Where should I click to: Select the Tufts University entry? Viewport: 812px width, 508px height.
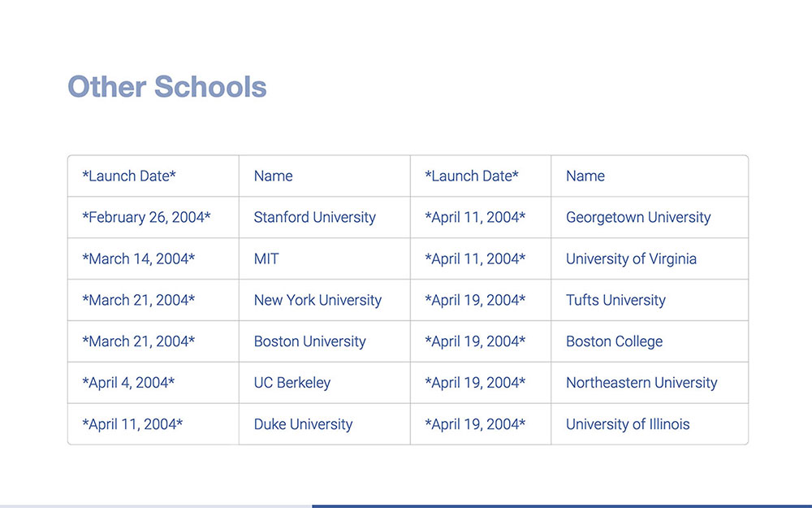(615, 300)
